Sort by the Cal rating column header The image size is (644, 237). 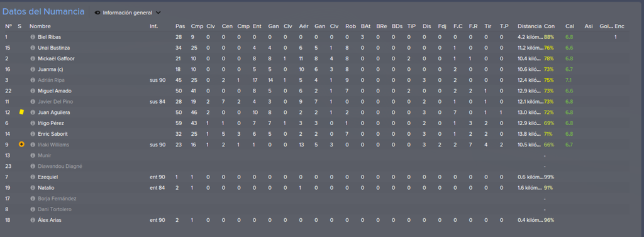click(570, 26)
